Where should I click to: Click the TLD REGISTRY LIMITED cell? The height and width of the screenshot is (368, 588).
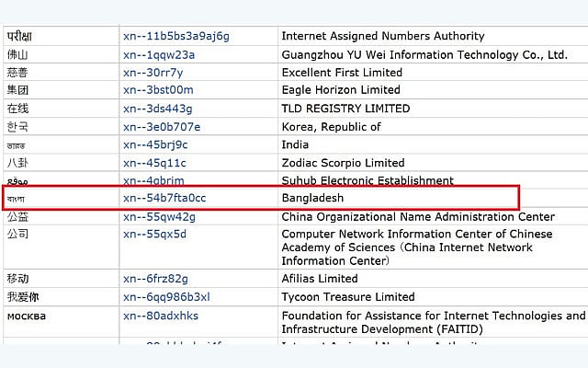tap(433, 109)
